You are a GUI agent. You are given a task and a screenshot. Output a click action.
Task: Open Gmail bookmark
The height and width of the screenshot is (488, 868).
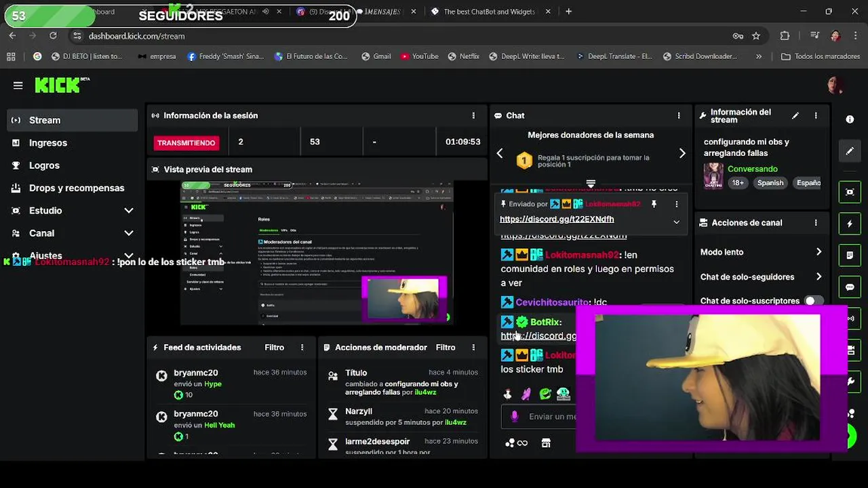[x=376, y=57]
